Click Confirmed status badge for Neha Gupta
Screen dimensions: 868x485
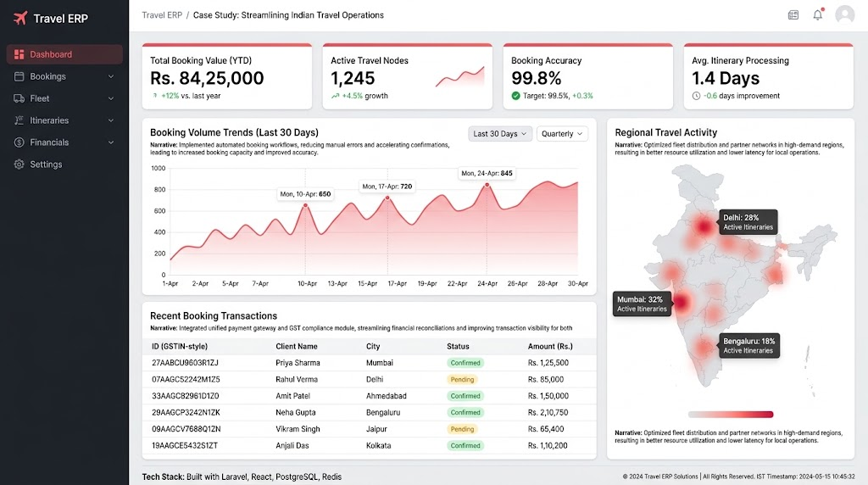click(465, 412)
